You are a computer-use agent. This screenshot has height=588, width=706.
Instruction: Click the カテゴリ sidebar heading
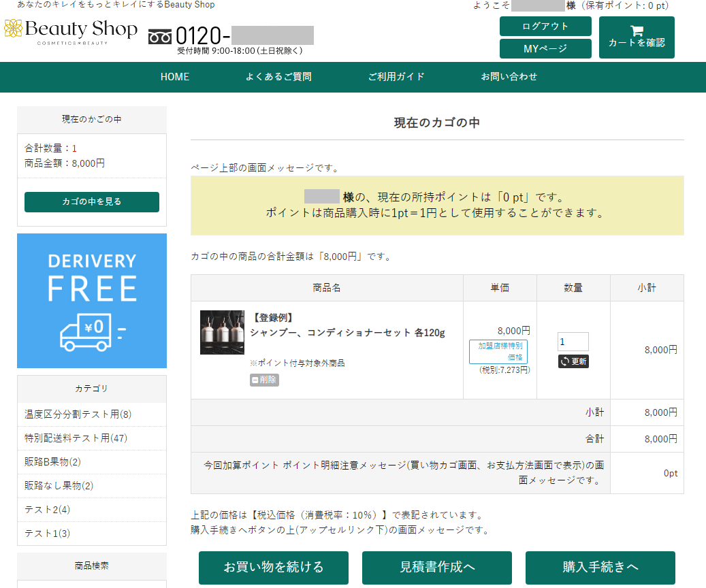point(92,389)
